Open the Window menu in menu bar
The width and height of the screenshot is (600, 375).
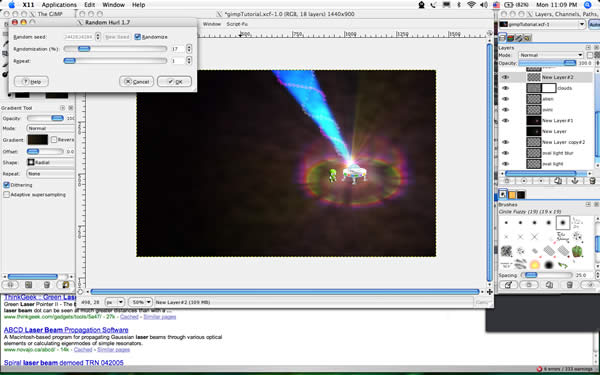click(114, 5)
